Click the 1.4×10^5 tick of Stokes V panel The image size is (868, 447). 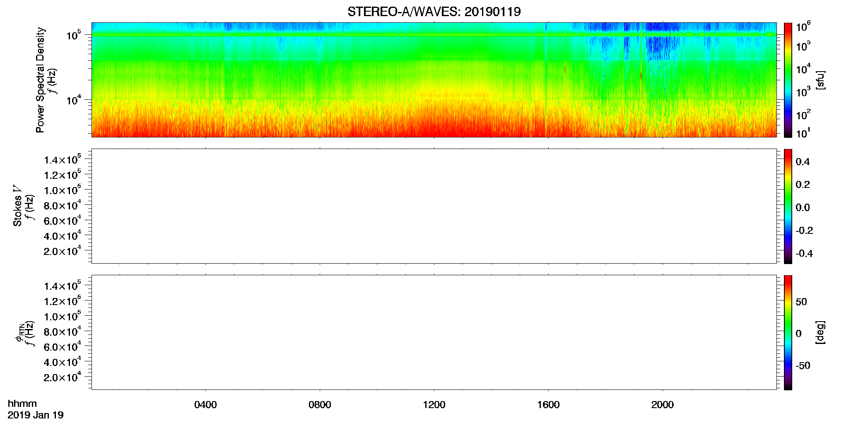point(63,159)
